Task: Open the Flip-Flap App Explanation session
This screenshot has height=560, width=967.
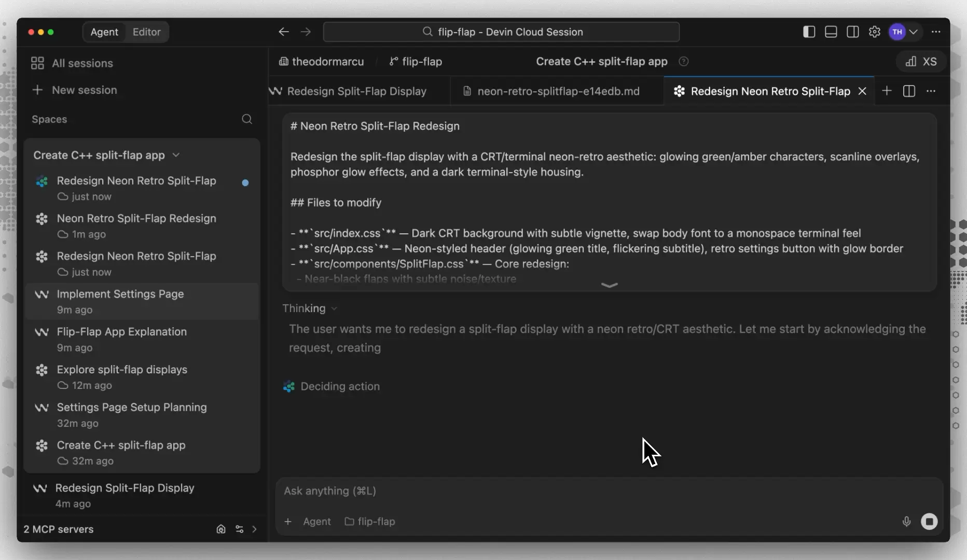Action: (142, 339)
